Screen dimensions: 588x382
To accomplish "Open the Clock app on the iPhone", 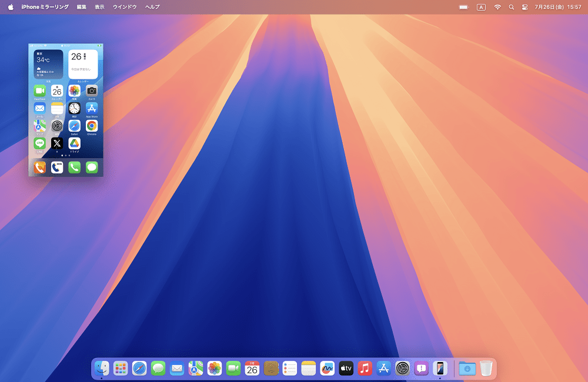I will tap(74, 108).
